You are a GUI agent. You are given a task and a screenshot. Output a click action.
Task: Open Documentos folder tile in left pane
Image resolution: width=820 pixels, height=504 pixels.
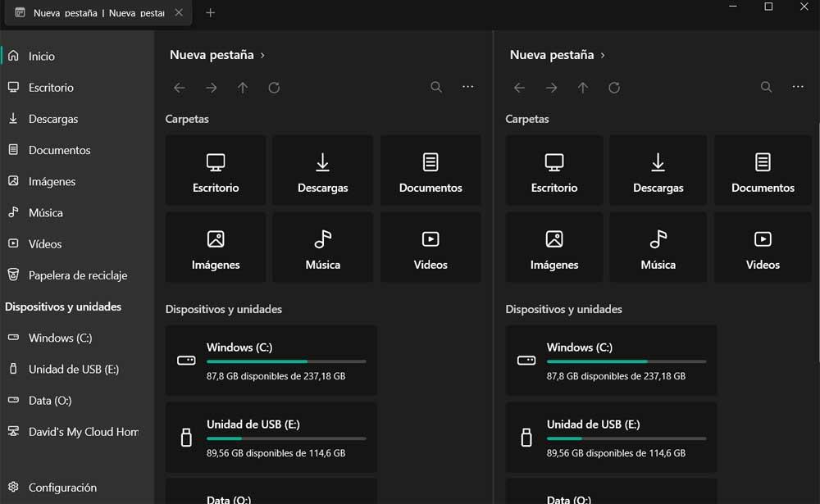tap(430, 170)
